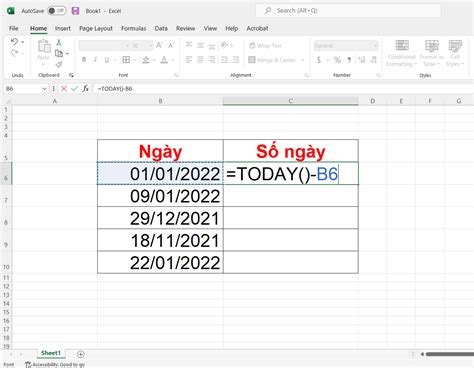Click the Increase Indent icon
This screenshot has width=474, height=368.
(236, 60)
